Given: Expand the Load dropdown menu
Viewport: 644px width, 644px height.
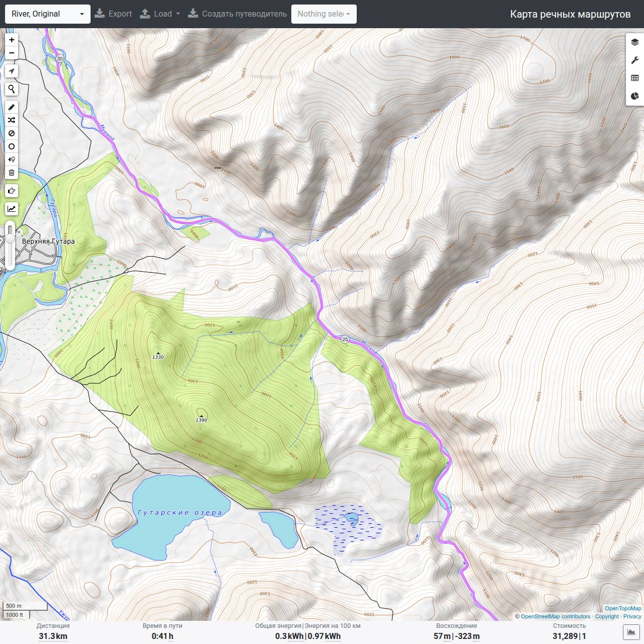Looking at the screenshot, I should [x=159, y=14].
